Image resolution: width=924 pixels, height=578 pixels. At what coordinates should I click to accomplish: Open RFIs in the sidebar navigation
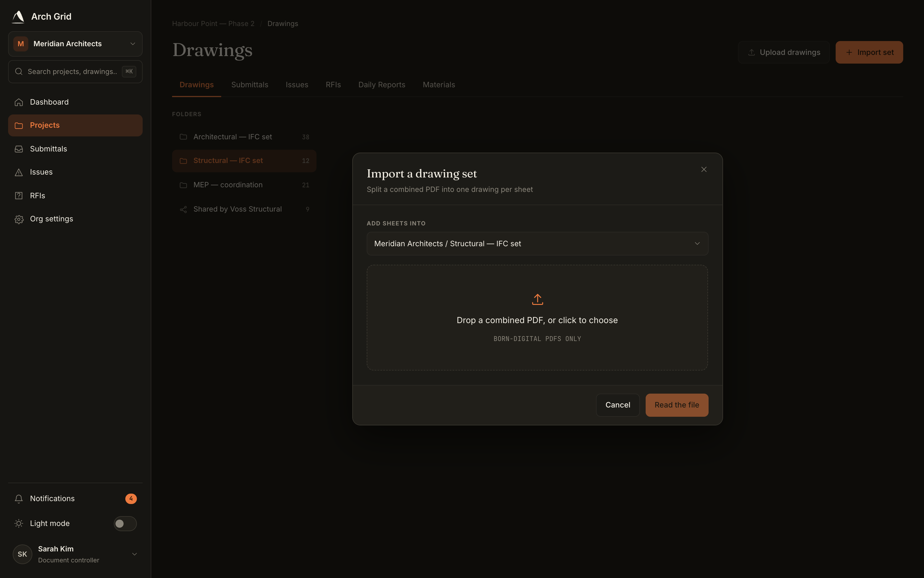(75, 196)
